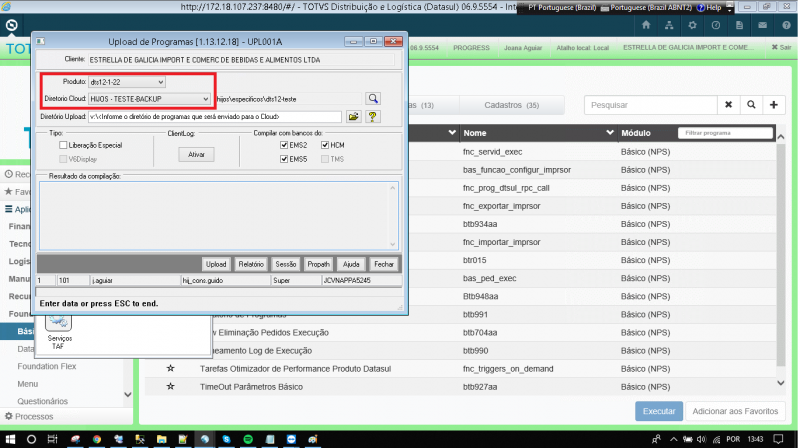Click the Propath button
This screenshot has height=448, width=800.
[318, 264]
